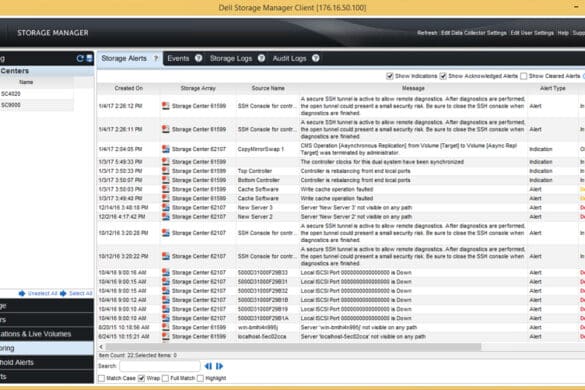
Task: Open help icon next to Audit Logs tab
Action: pyautogui.click(x=316, y=58)
